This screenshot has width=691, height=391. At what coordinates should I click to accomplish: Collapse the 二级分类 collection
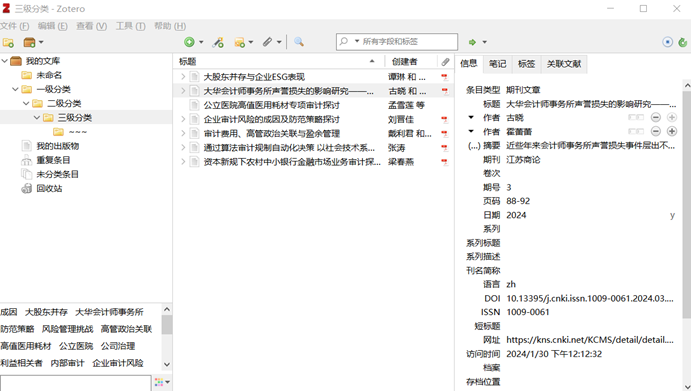(x=26, y=103)
